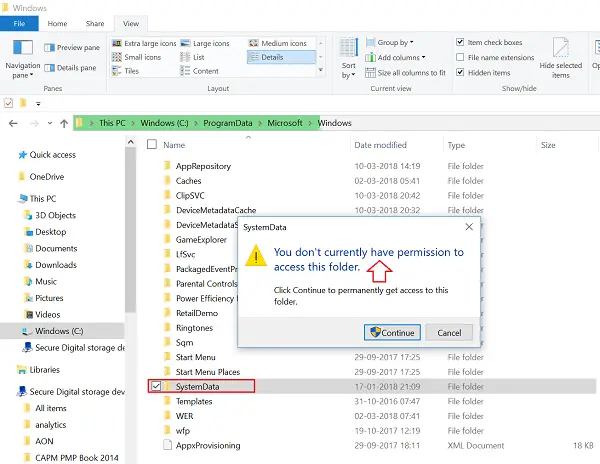
Task: Expand the chevron after ProgramData in path
Action: (x=260, y=123)
